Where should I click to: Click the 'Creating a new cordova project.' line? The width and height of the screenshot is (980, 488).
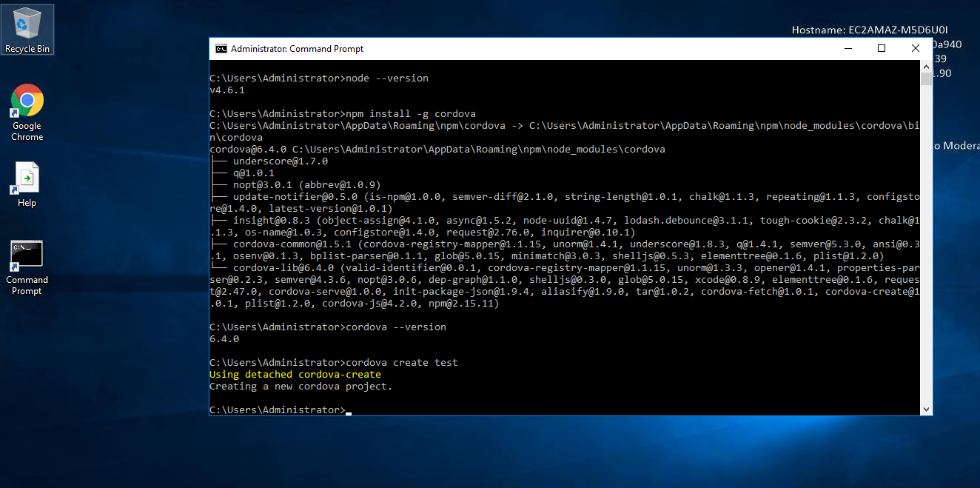pyautogui.click(x=301, y=387)
